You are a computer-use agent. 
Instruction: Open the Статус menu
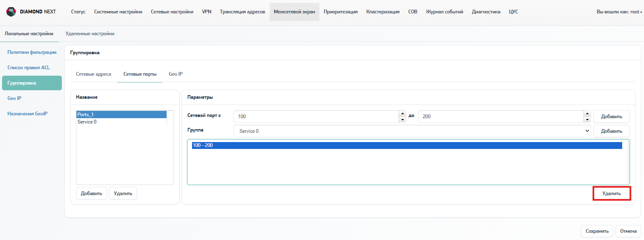[x=78, y=12]
